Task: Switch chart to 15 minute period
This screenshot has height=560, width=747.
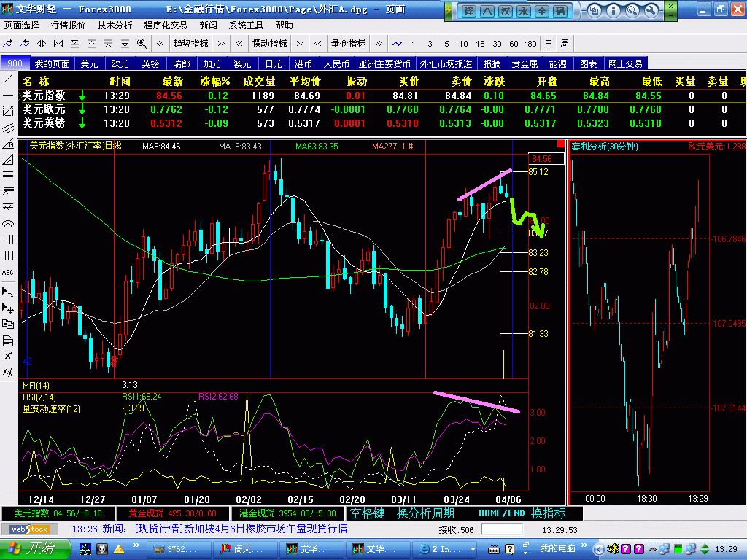Action: click(480, 44)
